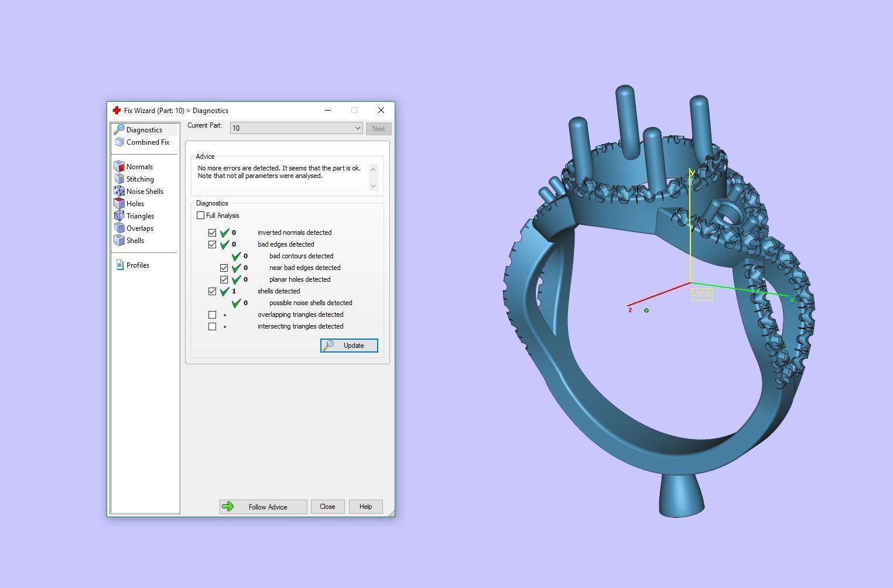Image resolution: width=893 pixels, height=588 pixels.
Task: Uncheck bad edges detected checkbox
Action: [213, 244]
